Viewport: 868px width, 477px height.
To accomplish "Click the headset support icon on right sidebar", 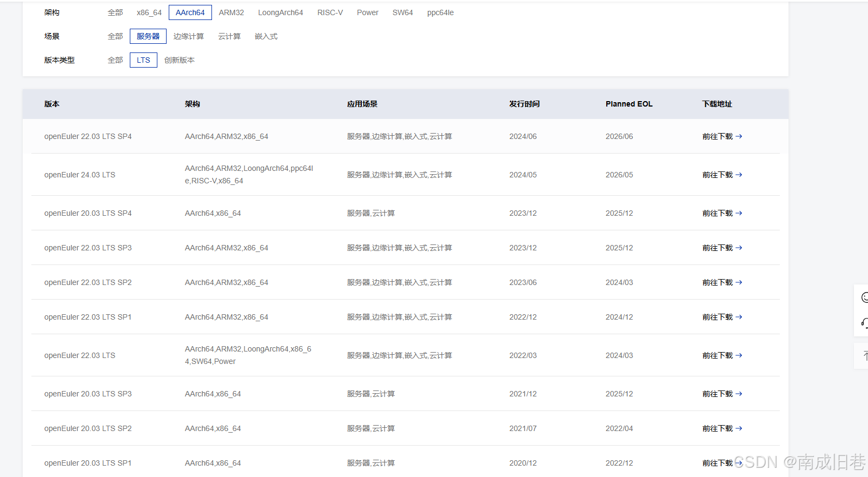I will coord(864,323).
